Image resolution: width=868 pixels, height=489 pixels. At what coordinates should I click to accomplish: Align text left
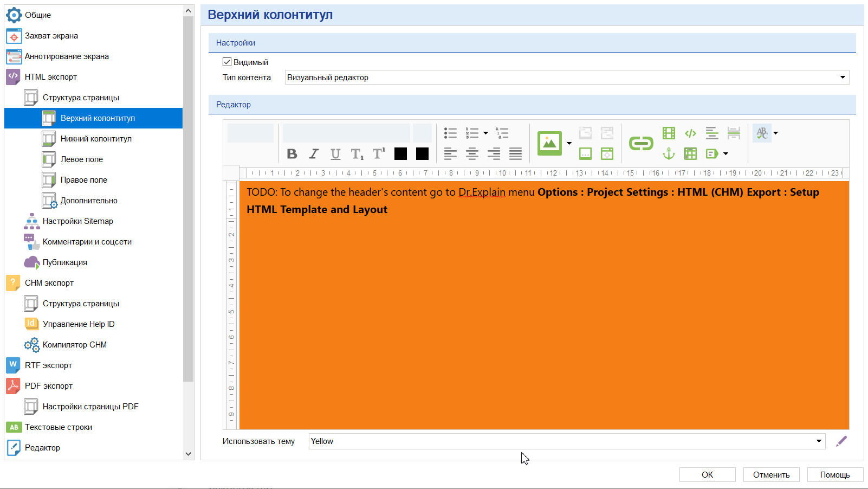450,154
